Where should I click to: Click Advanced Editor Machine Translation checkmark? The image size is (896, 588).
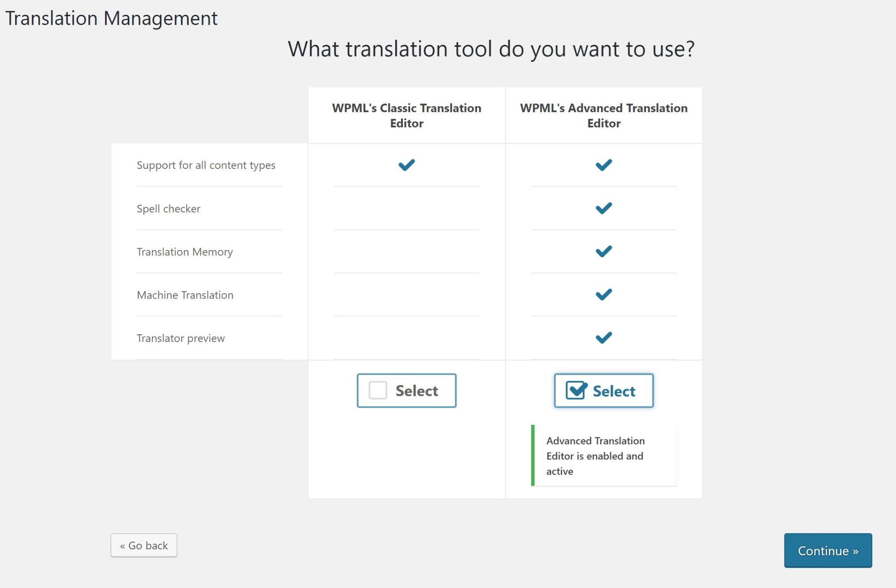click(603, 294)
